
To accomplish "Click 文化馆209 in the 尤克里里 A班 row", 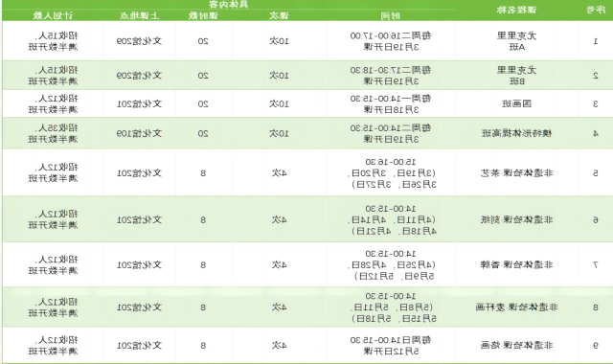I will pyautogui.click(x=139, y=41).
